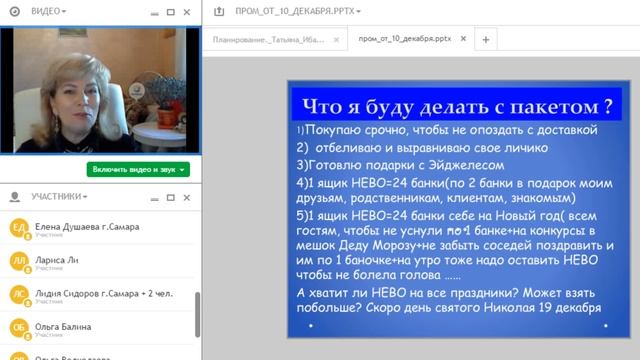This screenshot has height=360, width=640.
Task: Open the arrow on Включить видео и звук
Action: click(182, 169)
